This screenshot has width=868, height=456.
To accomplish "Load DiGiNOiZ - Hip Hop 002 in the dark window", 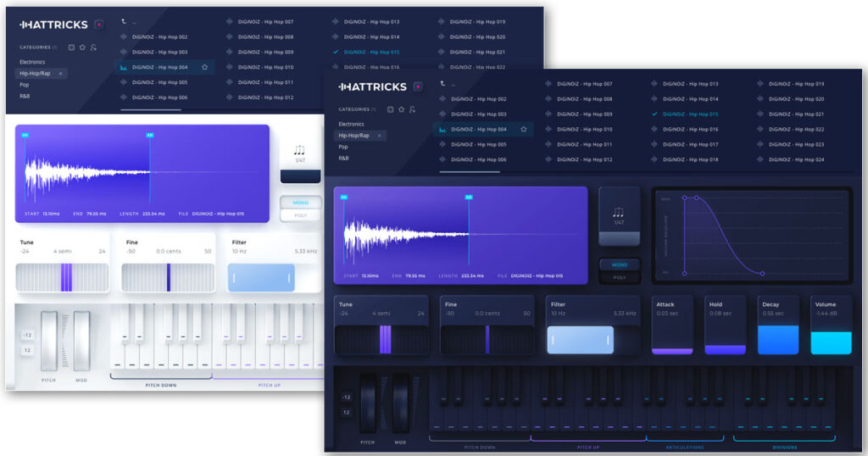I will point(479,100).
